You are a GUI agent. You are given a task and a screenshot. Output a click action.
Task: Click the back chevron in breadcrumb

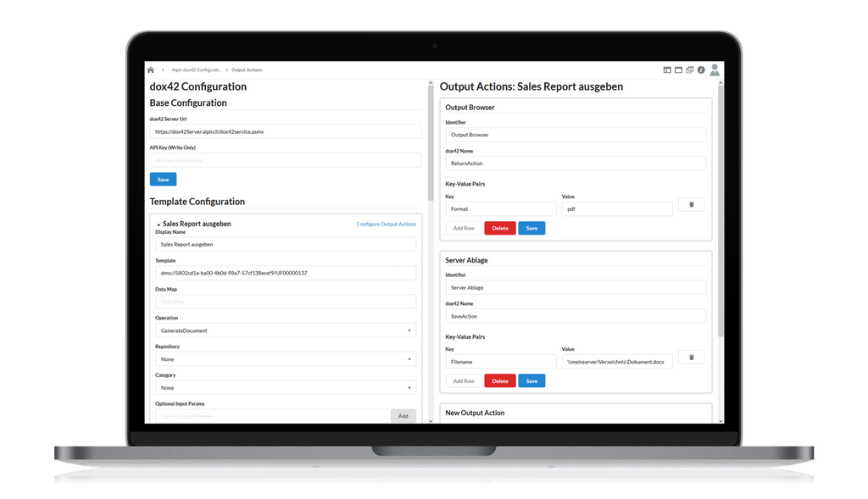click(163, 70)
